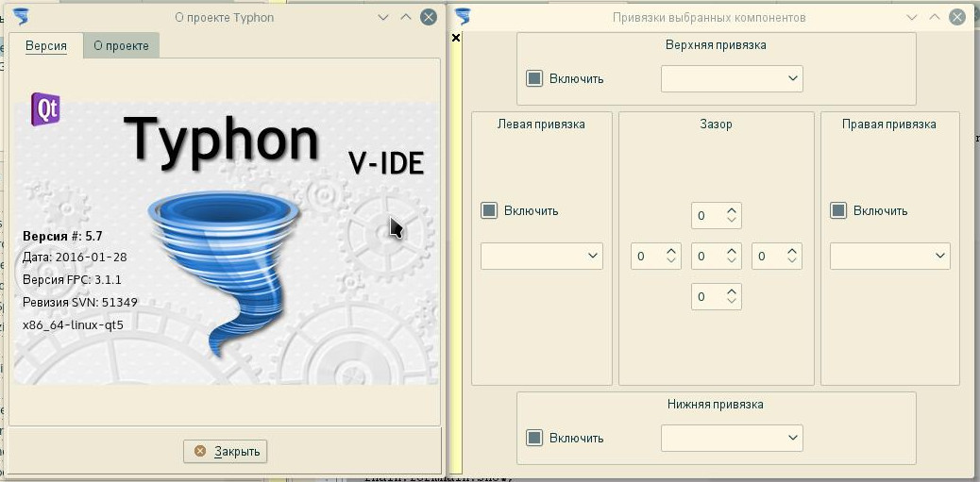Image resolution: width=980 pixels, height=482 pixels.
Task: Open the Правая привязка dropdown
Action: tap(890, 256)
